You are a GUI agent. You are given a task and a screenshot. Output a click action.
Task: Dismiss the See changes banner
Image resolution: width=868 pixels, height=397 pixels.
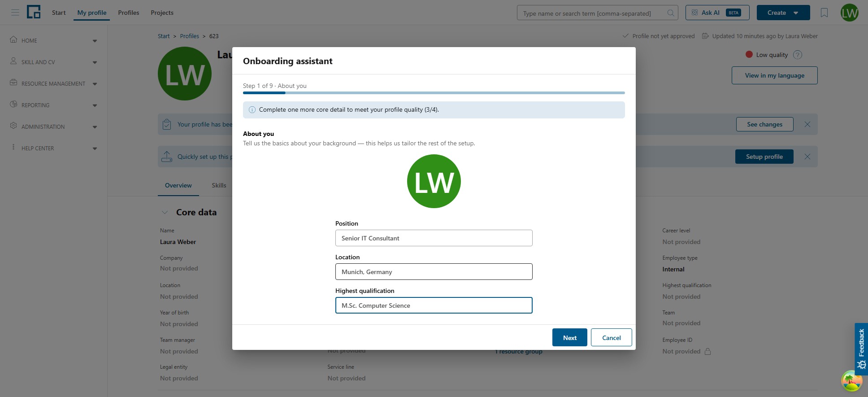807,124
